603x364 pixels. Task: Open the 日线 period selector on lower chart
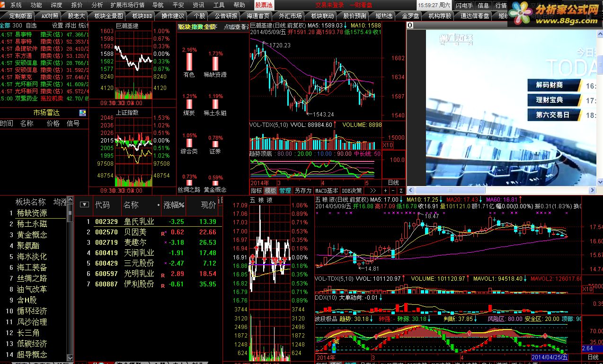(593, 357)
